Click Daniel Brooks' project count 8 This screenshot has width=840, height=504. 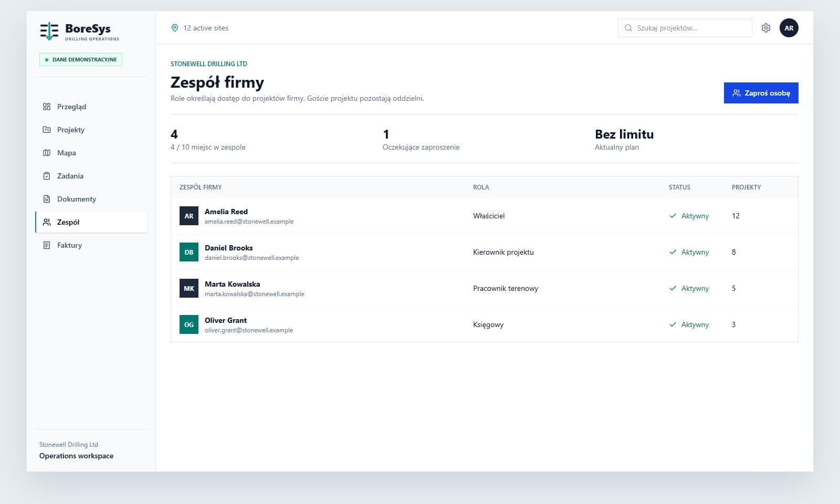click(734, 252)
